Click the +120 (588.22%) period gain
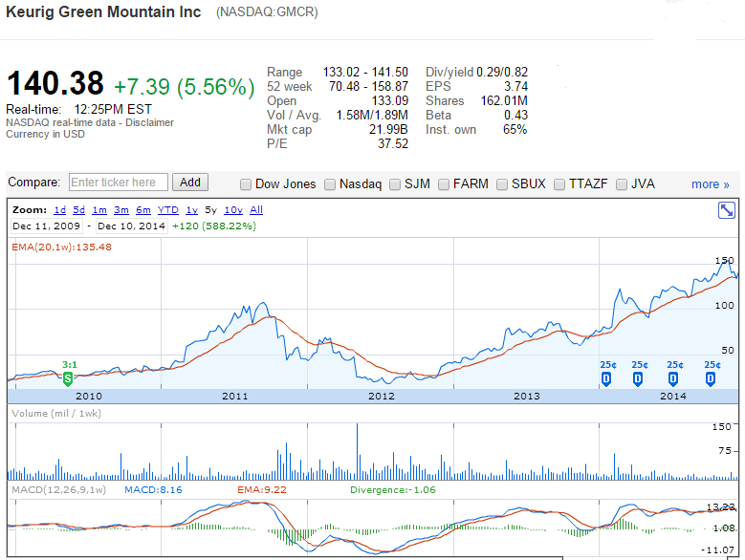Viewport: 745px width, 560px height. click(x=214, y=226)
